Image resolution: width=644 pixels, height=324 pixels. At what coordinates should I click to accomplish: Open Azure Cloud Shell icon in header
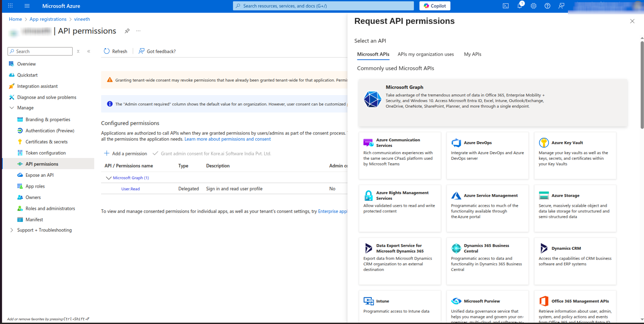click(x=505, y=6)
